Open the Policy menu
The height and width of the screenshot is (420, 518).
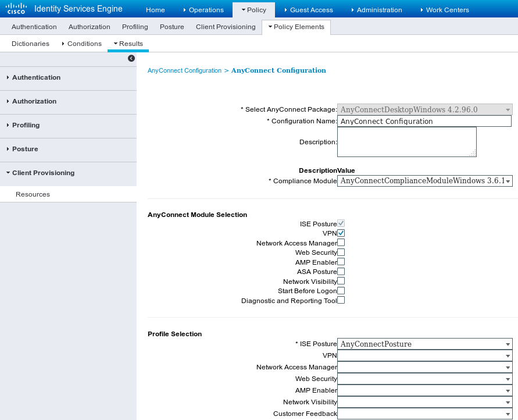[x=253, y=10]
